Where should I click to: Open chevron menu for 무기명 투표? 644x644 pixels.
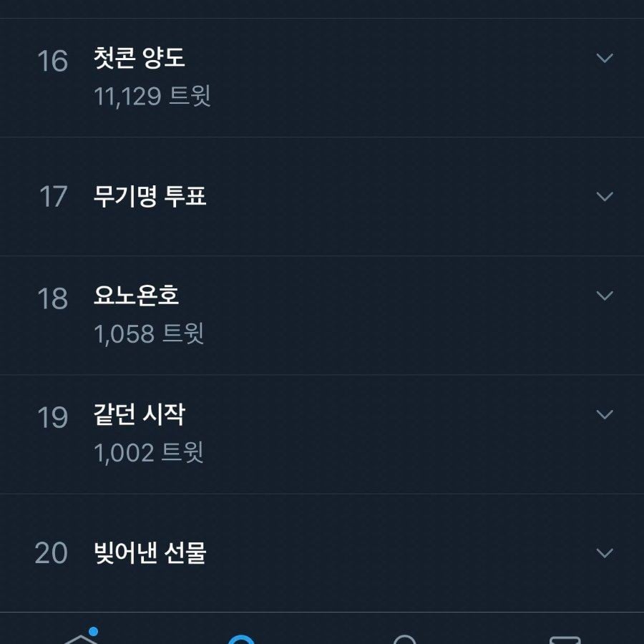pos(605,196)
